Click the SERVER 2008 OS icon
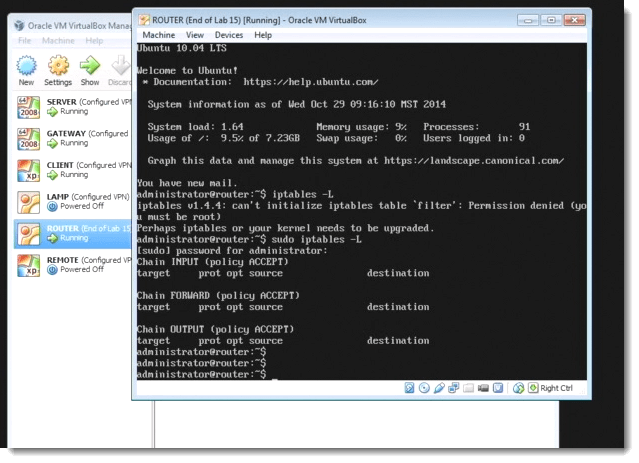The image size is (639, 463). [x=29, y=107]
